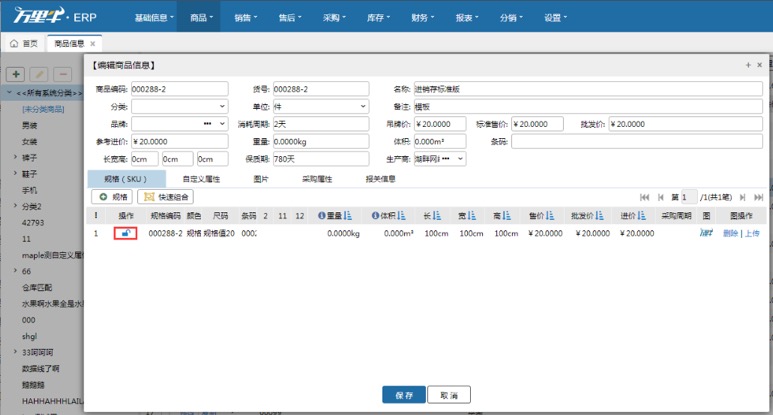The height and width of the screenshot is (415, 773).
Task: Click the 上传 link in SKU row
Action: pos(752,233)
